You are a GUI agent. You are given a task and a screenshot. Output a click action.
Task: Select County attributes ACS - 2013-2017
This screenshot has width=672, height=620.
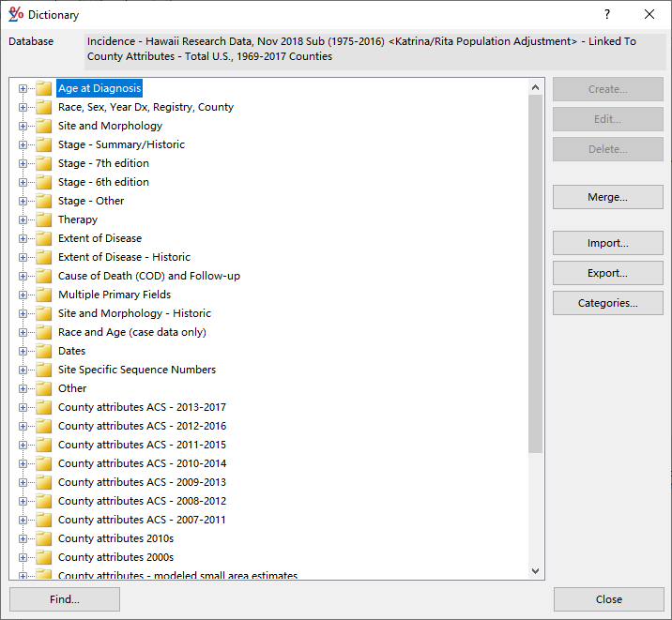pos(142,407)
